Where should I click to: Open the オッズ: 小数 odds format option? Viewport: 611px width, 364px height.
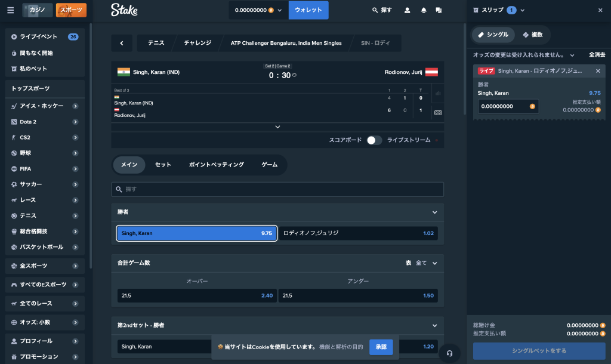[45, 322]
